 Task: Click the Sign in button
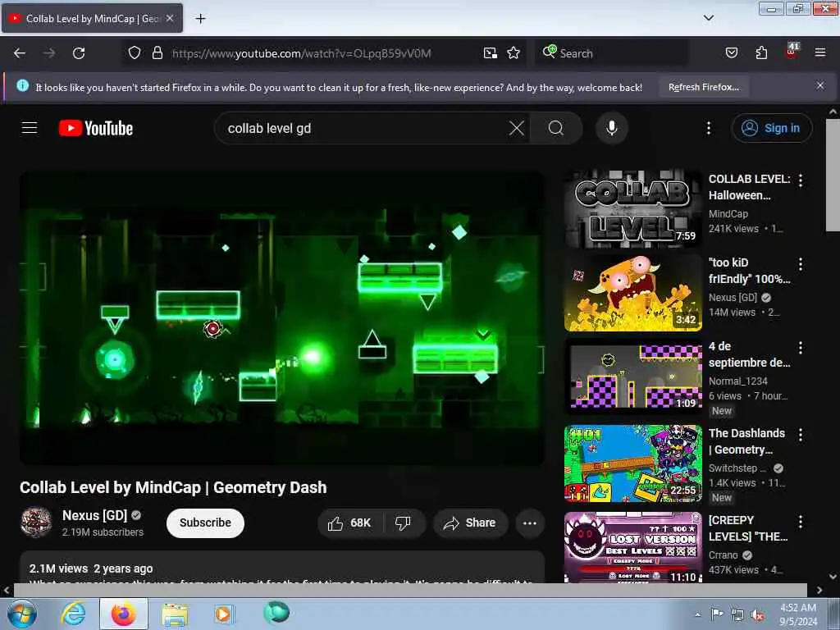tap(772, 128)
